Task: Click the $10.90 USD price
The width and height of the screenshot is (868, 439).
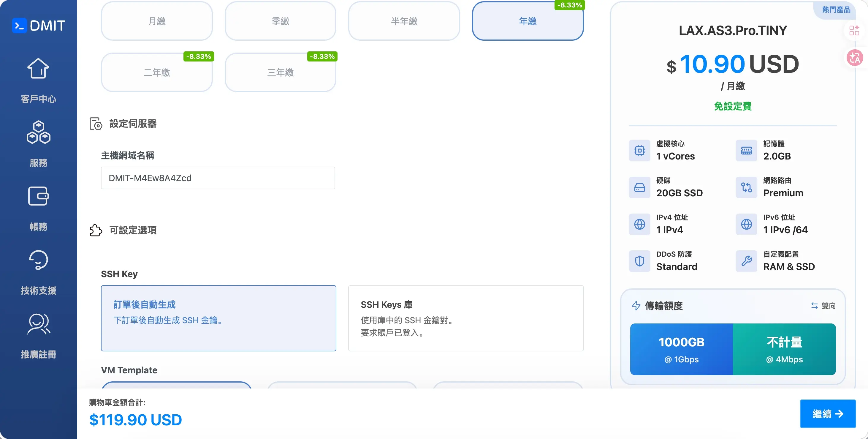Action: 733,64
